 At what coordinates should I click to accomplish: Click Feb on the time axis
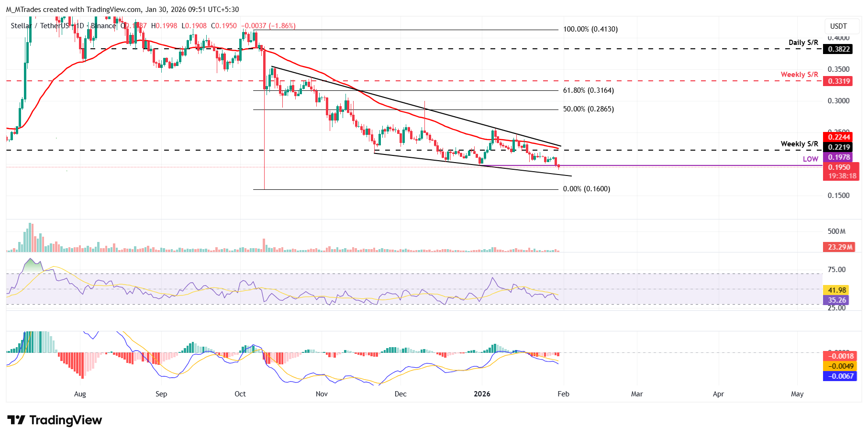tap(563, 394)
